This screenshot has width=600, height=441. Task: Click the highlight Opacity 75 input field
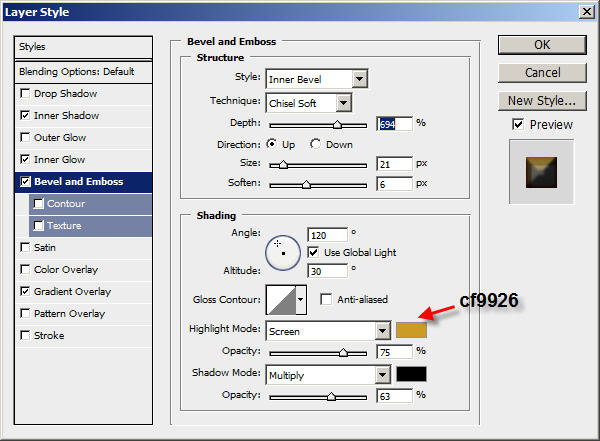tap(394, 352)
